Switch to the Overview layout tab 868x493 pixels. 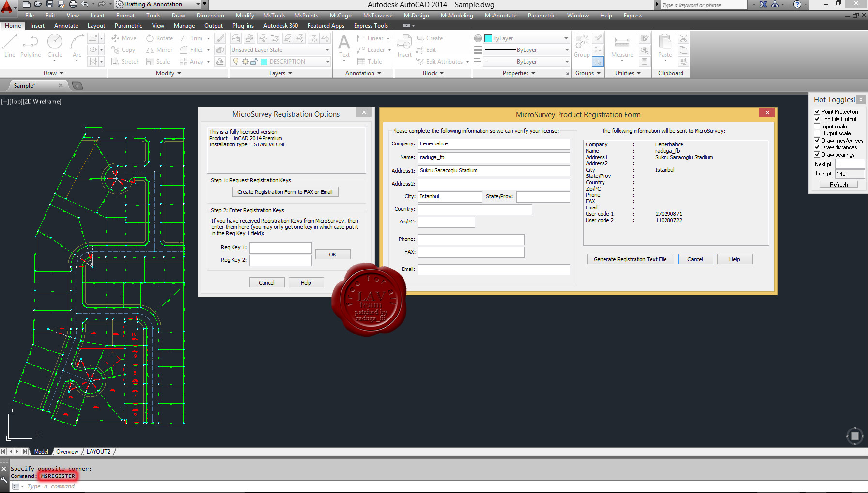point(67,452)
